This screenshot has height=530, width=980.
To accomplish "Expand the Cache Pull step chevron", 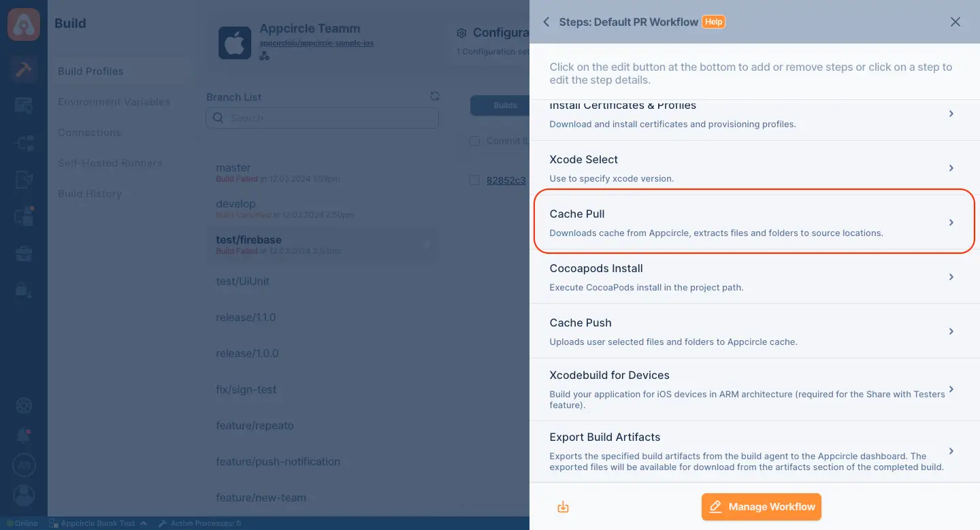I will pyautogui.click(x=951, y=222).
